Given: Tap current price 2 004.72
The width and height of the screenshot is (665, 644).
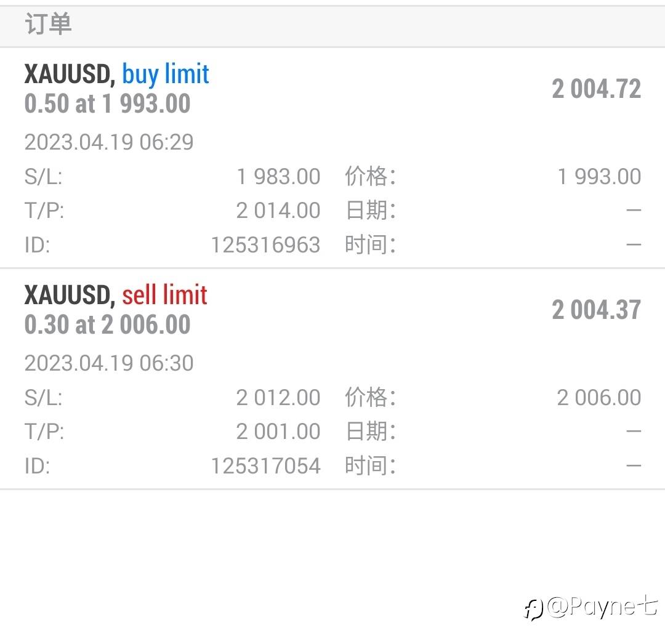Looking at the screenshot, I should 596,89.
